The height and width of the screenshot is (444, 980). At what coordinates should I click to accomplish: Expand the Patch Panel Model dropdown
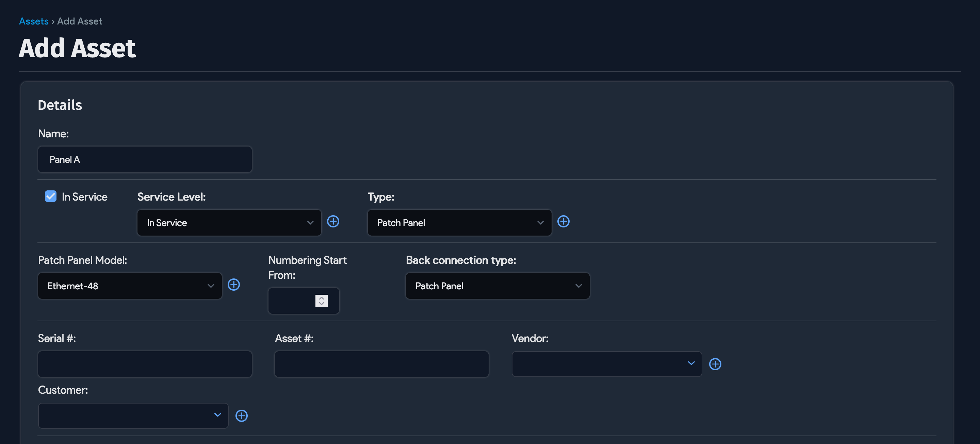coord(129,286)
